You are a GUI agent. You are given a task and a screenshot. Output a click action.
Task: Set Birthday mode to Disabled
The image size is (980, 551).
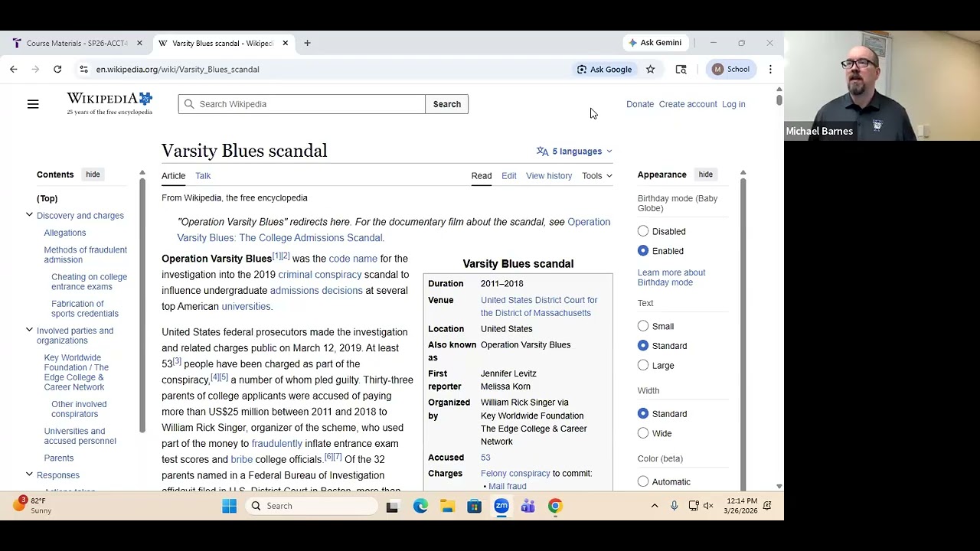643,231
